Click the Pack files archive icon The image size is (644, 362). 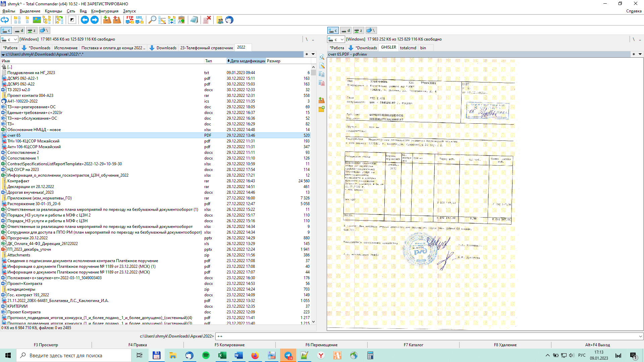coord(107,20)
